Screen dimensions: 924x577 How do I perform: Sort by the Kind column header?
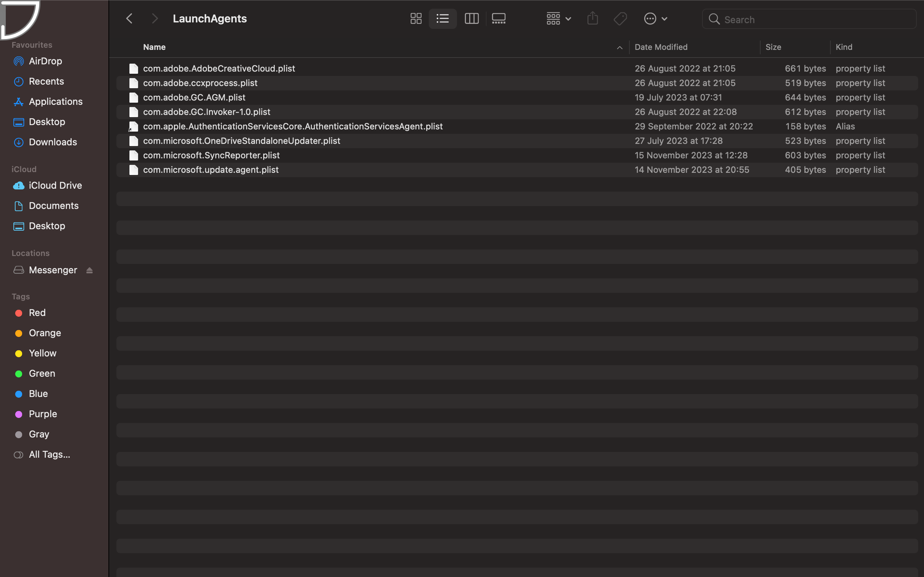843,47
